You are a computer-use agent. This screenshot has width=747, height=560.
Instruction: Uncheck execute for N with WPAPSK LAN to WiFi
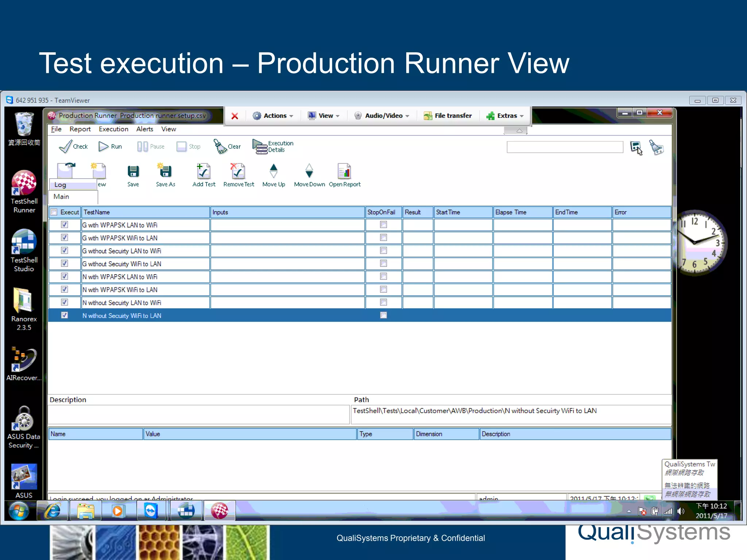(65, 276)
